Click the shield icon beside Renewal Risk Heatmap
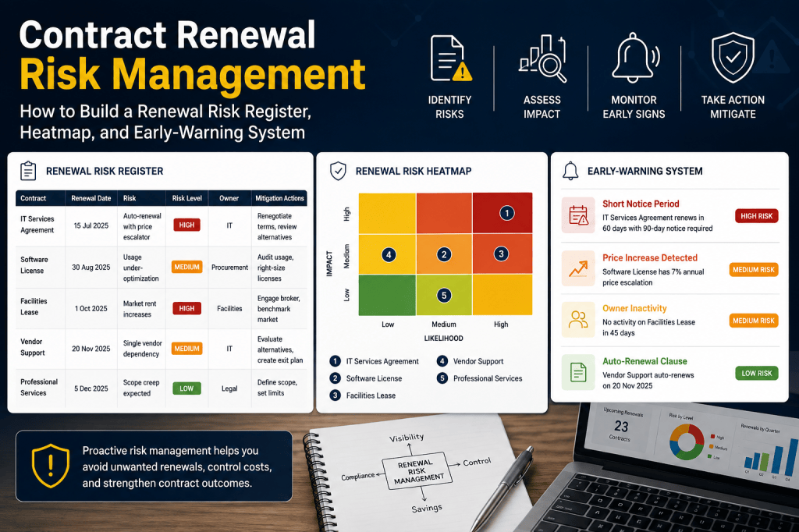799x532 pixels. [x=338, y=171]
